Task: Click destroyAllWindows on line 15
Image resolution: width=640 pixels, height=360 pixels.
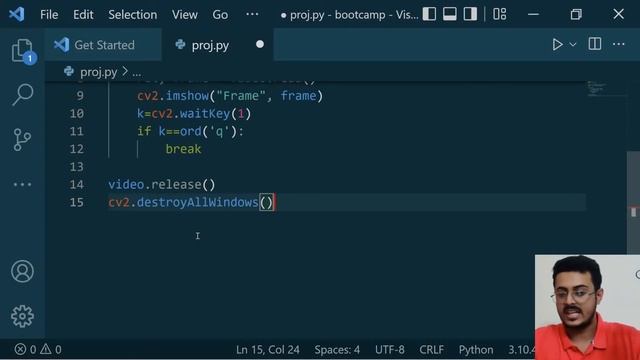Action: click(198, 202)
